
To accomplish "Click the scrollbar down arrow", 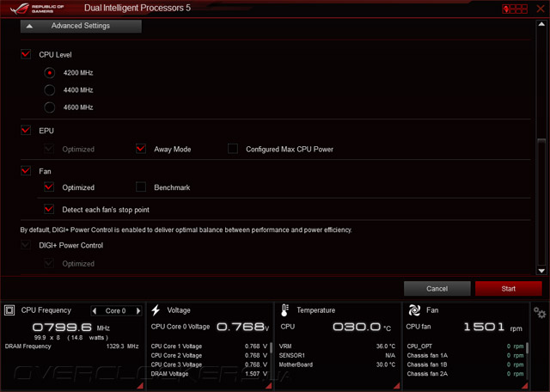I will tap(541, 271).
